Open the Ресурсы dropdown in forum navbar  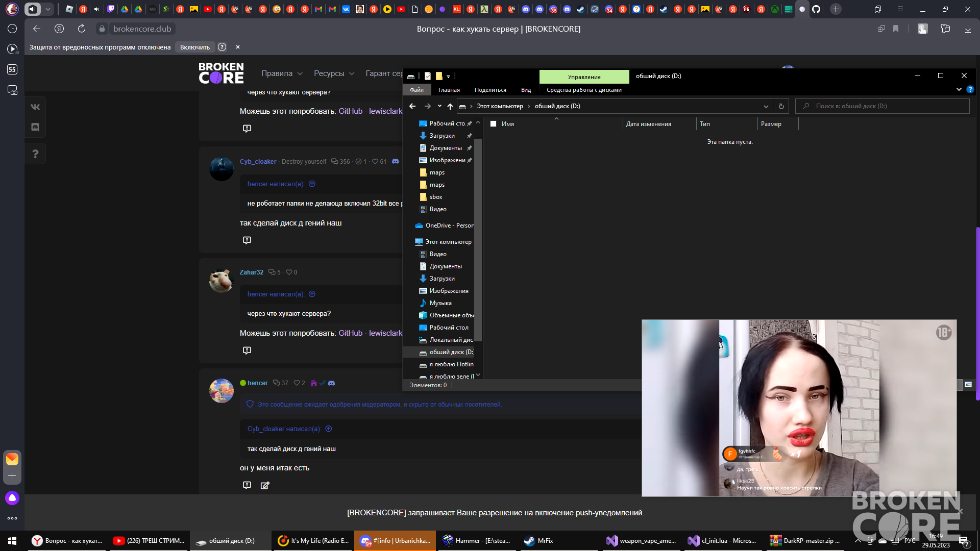coord(334,73)
